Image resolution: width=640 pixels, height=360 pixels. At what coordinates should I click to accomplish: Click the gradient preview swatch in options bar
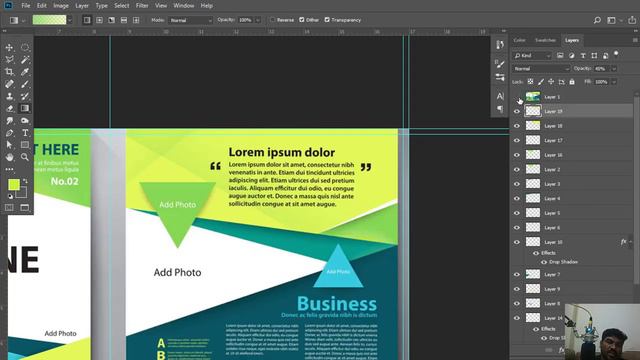pyautogui.click(x=49, y=20)
